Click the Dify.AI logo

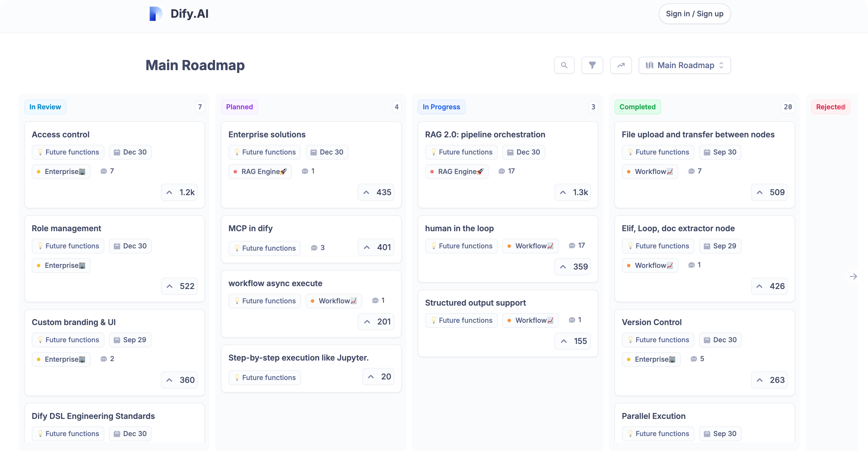point(156,14)
